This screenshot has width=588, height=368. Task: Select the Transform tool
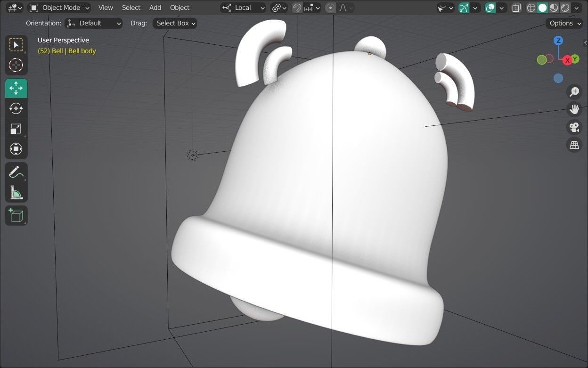tap(16, 149)
